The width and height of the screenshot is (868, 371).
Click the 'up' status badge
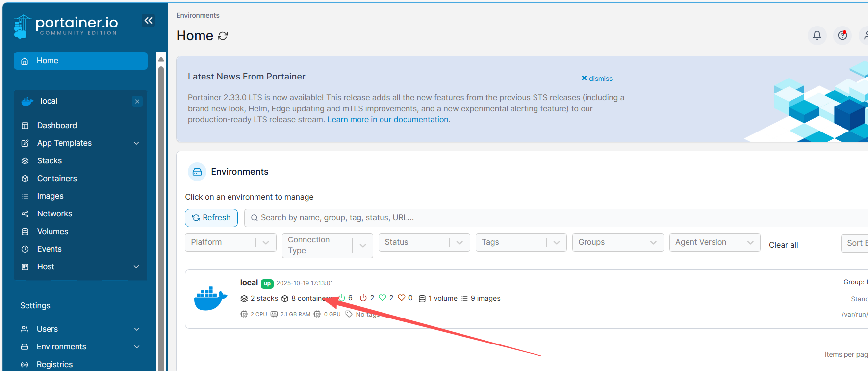click(x=267, y=283)
